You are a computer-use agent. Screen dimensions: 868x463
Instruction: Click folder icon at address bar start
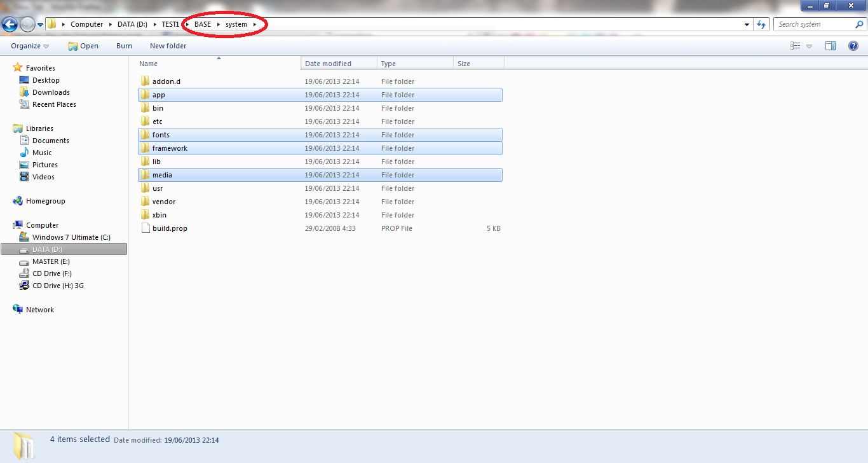point(52,24)
